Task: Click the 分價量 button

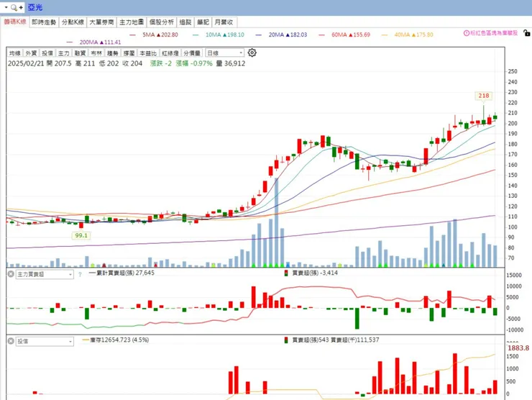Action: point(192,53)
